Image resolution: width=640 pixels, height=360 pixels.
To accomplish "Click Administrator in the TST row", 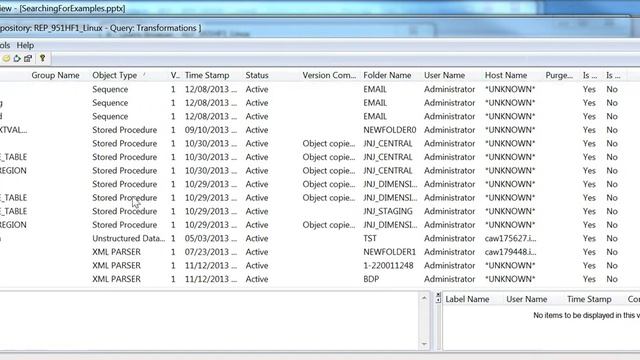I will point(449,238).
